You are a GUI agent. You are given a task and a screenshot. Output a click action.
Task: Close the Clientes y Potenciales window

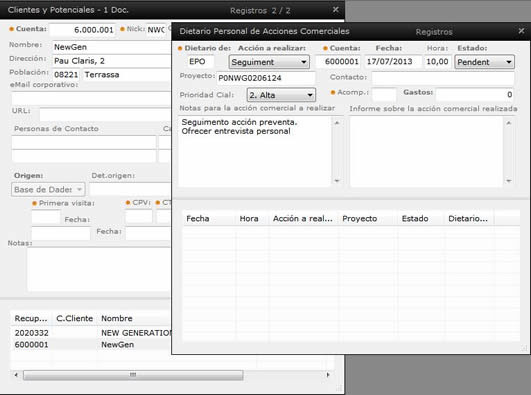[x=335, y=10]
